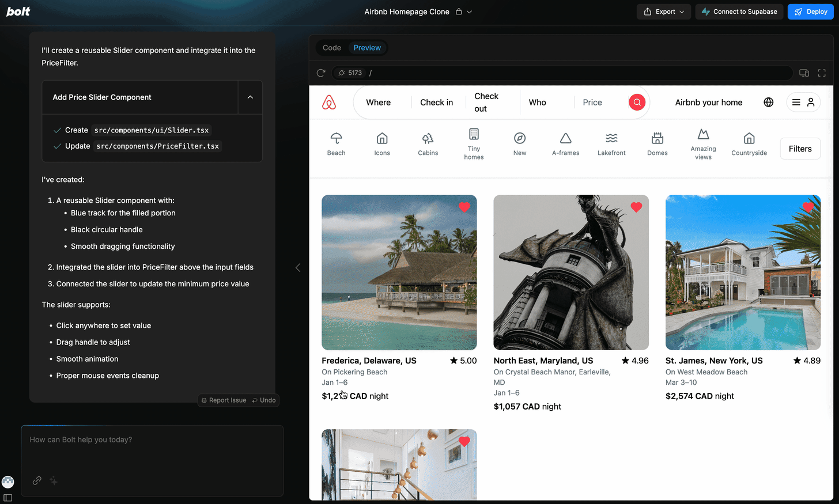Click the attach file paperclip icon
The width and height of the screenshot is (839, 504).
(x=37, y=480)
